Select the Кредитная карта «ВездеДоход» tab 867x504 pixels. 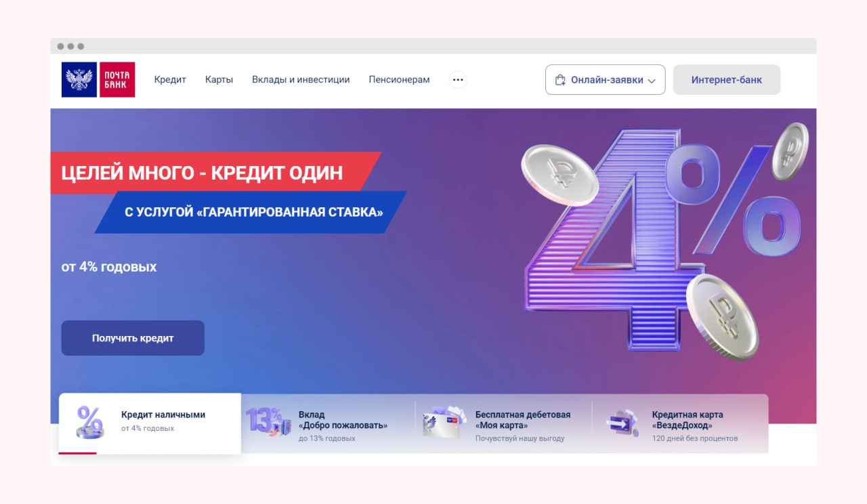click(681, 423)
